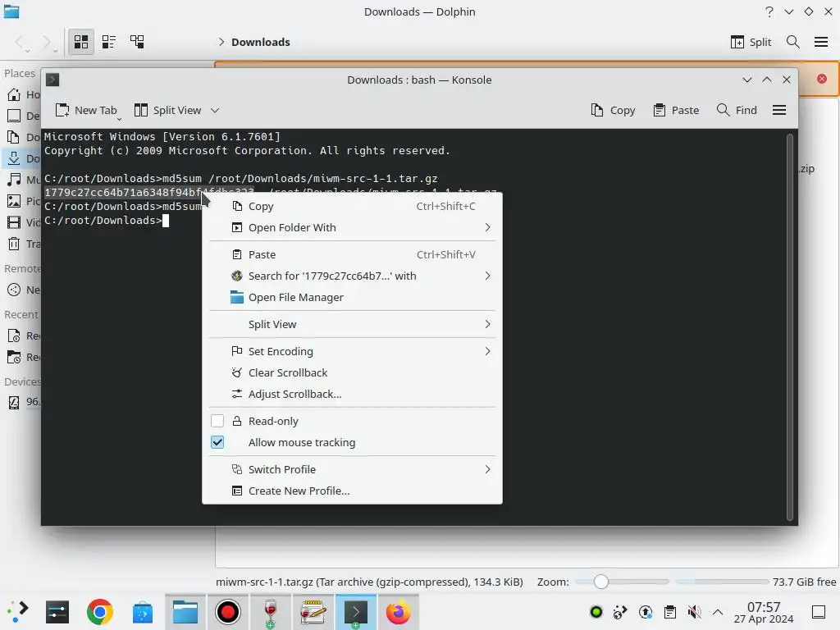The height and width of the screenshot is (630, 840).
Task: Open clock showing 07:57
Action: (764, 612)
